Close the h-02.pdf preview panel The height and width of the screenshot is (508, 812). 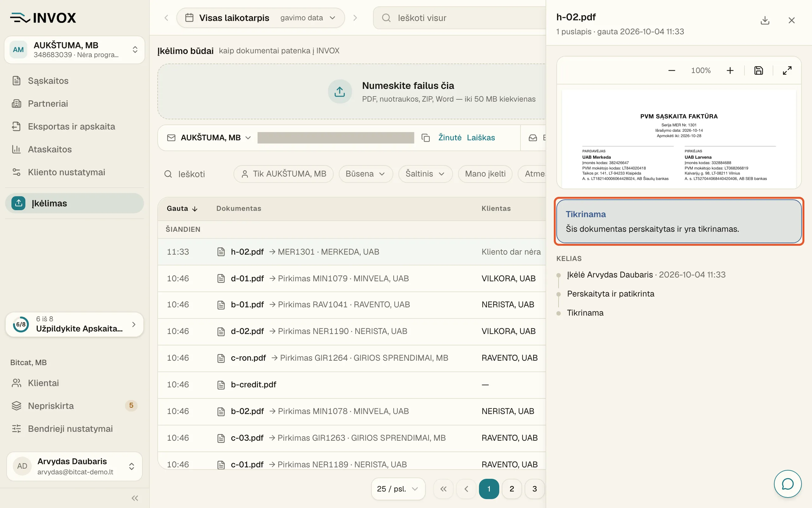[791, 21]
